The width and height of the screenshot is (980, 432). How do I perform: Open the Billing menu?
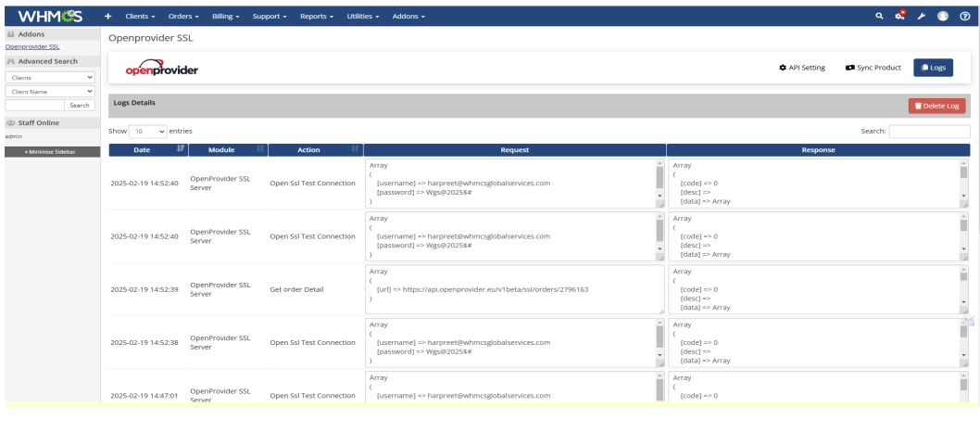pos(226,17)
